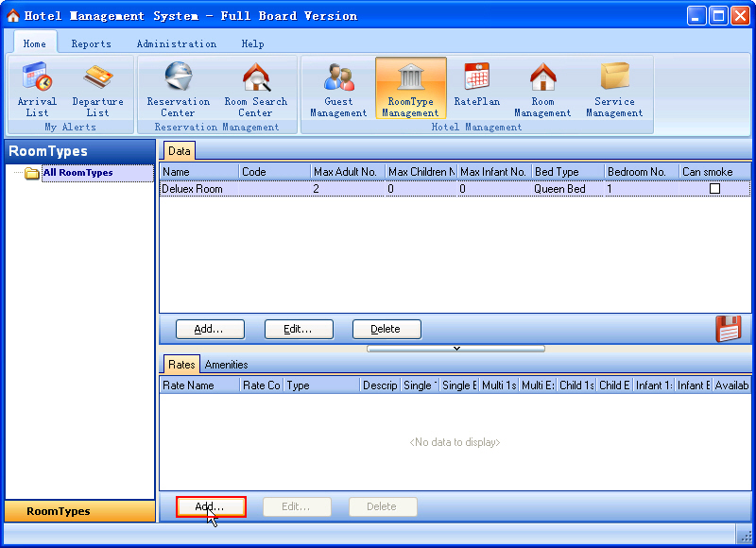Screen dimensions: 756x548
Task: Open the Administration ribbon tab
Action: (176, 43)
